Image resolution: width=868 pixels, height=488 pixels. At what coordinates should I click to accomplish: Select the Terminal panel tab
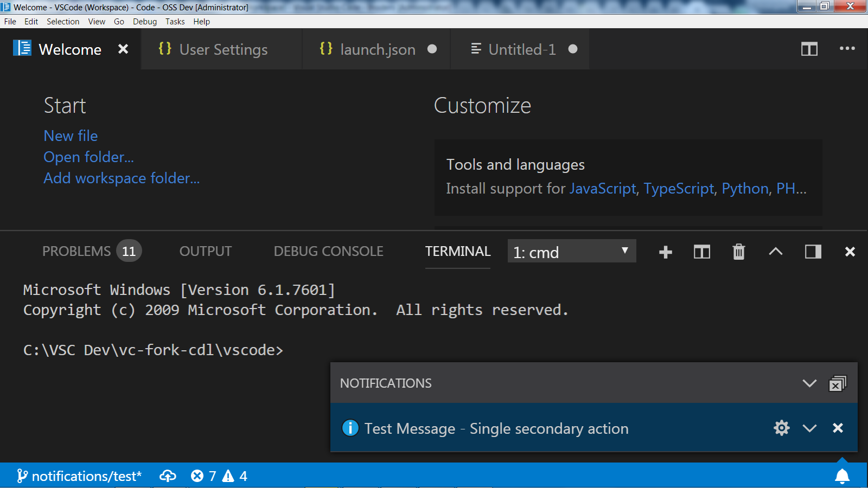click(x=458, y=252)
